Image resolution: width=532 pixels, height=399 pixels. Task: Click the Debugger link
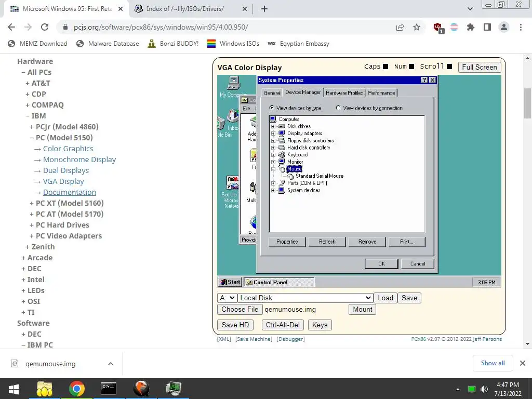click(290, 339)
